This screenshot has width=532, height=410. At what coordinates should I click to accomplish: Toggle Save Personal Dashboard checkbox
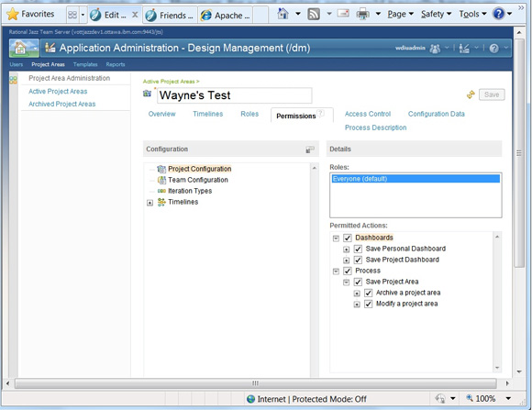(358, 249)
